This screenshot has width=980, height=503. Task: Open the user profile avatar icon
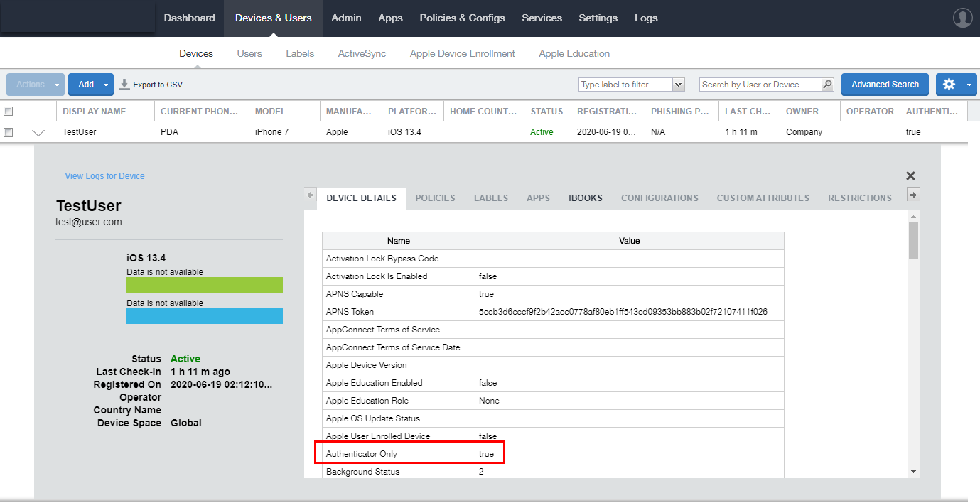pos(962,18)
